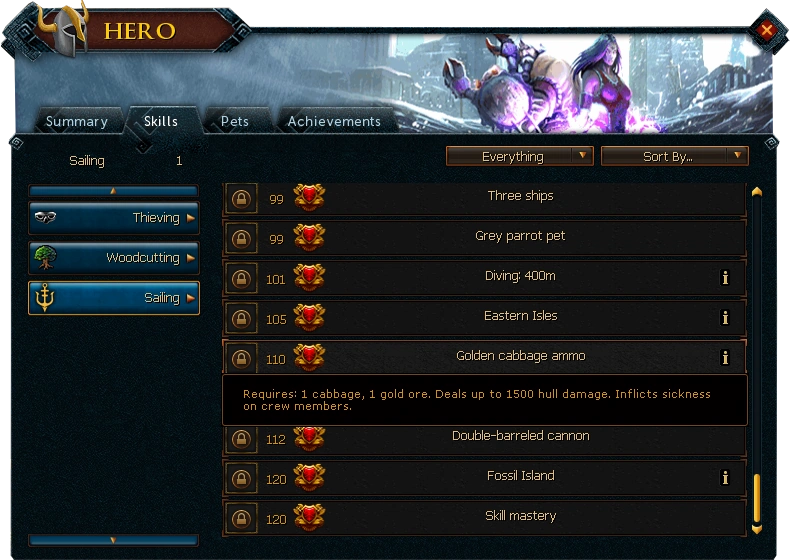
Task: Switch to the Pets tab
Action: point(235,121)
